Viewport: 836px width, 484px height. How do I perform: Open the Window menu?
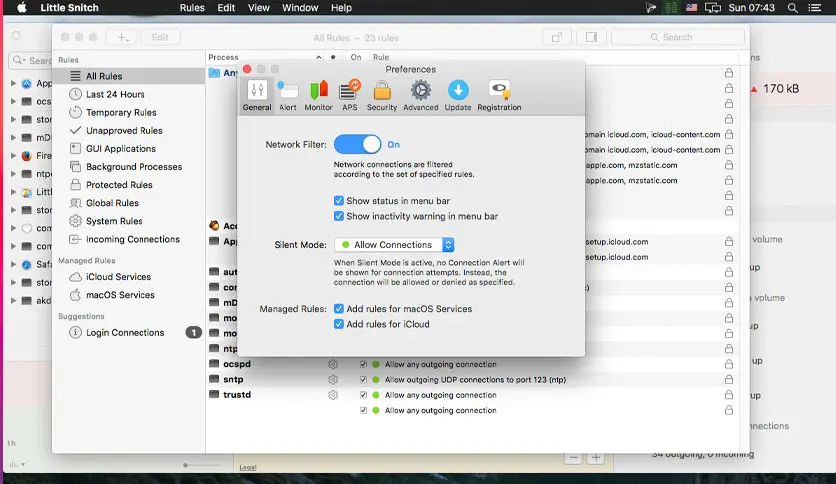pyautogui.click(x=300, y=8)
